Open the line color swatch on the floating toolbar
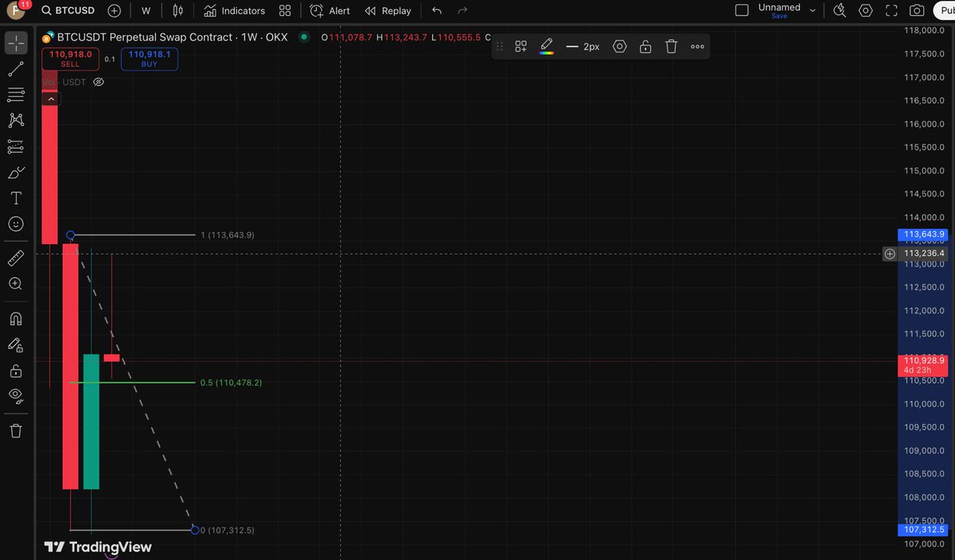 [x=546, y=46]
